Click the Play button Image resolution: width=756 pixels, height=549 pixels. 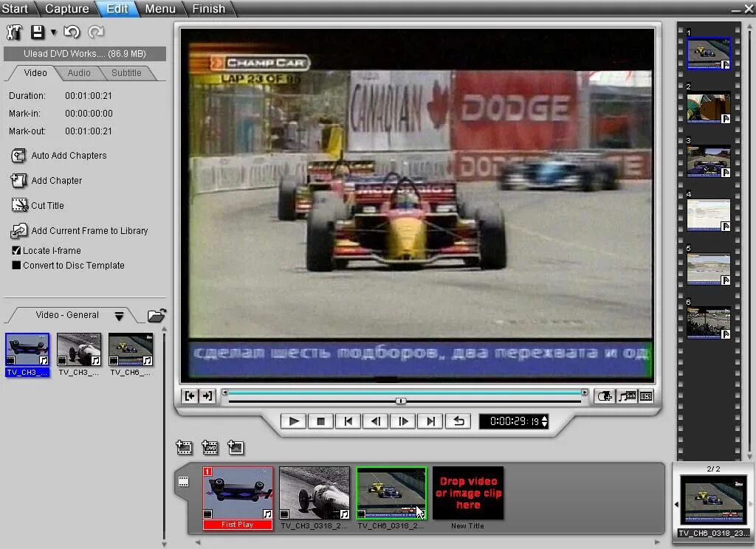point(294,421)
